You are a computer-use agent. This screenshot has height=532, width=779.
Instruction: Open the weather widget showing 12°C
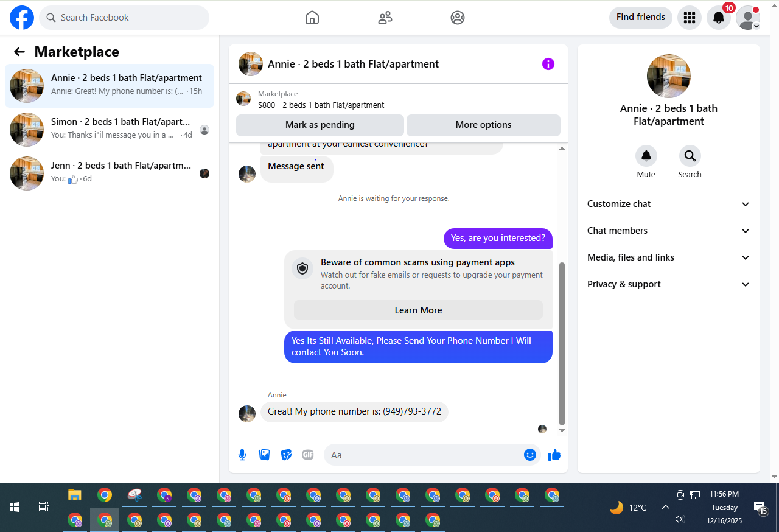tap(628, 508)
